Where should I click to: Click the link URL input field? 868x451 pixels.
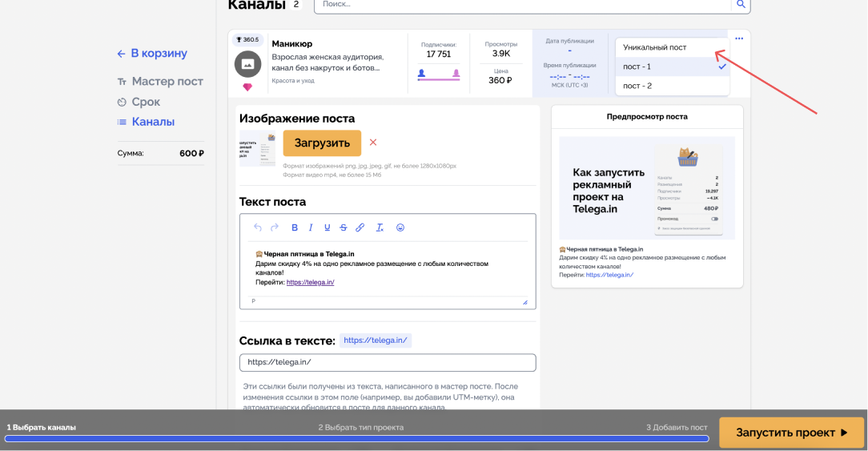click(x=388, y=362)
